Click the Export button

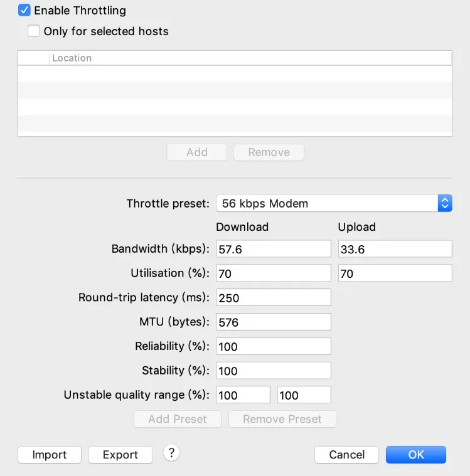tap(120, 455)
